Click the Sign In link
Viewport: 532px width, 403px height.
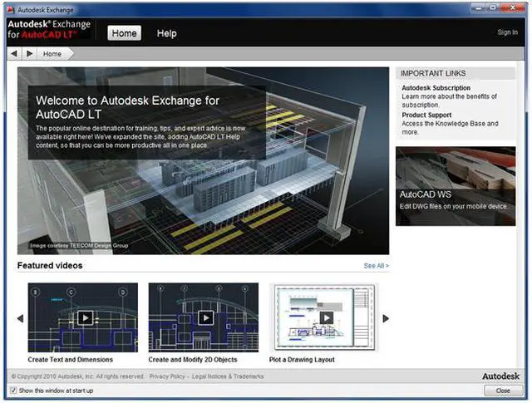click(506, 32)
